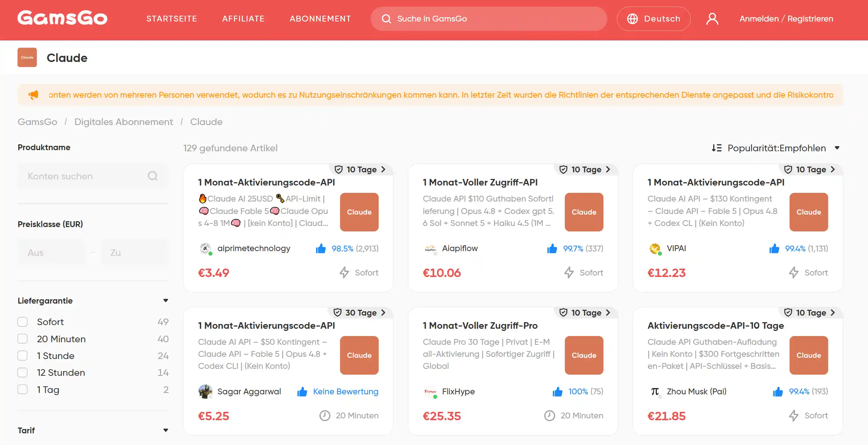The width and height of the screenshot is (868, 445).
Task: Click the Claude category logo beside page title
Action: pos(27,57)
